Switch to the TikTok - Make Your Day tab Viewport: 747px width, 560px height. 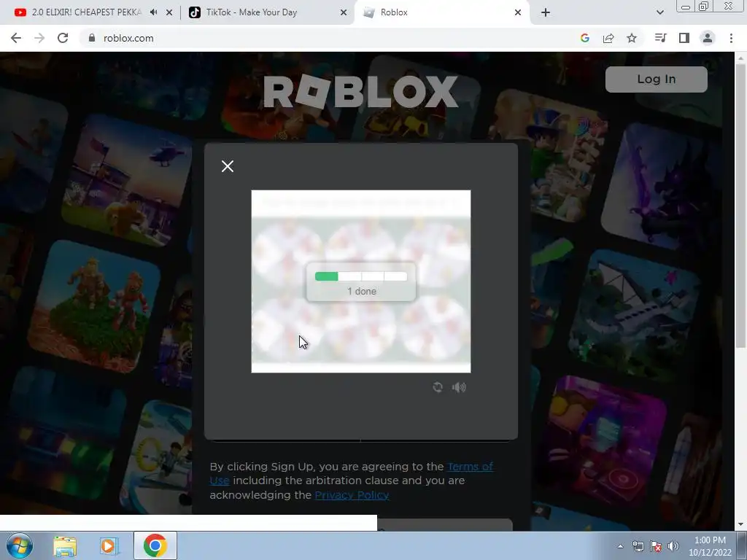coord(251,12)
